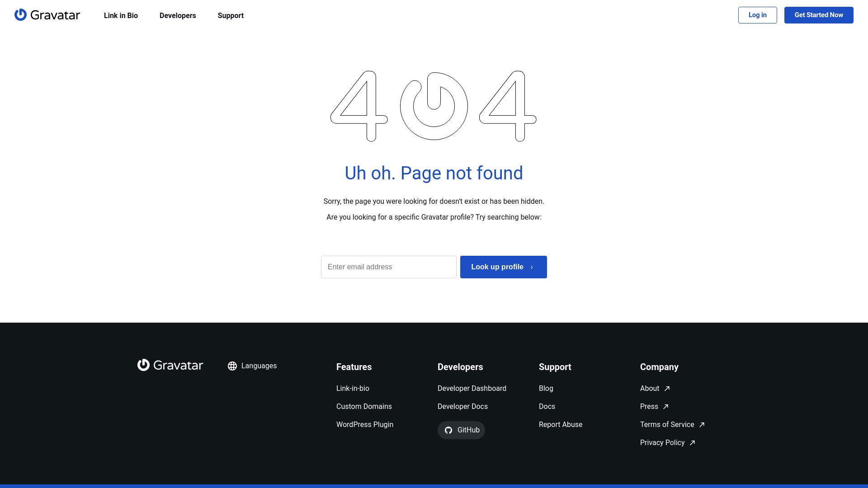Open the Link-in-bio footer link
The image size is (868, 488).
[x=353, y=389]
